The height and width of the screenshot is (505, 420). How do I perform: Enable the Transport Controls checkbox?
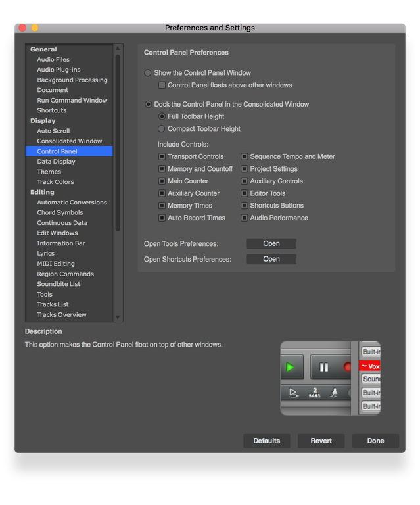coord(162,156)
